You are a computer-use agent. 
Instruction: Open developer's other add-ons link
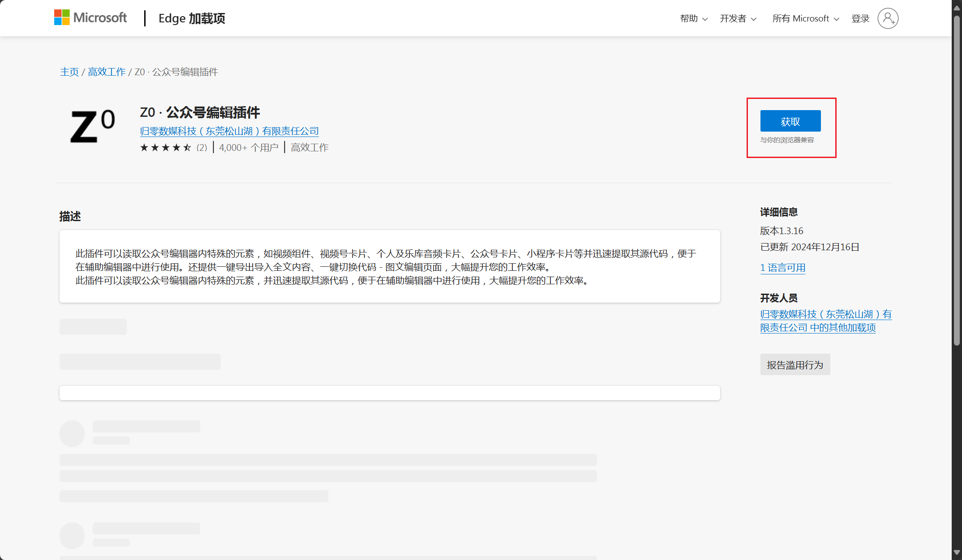point(826,321)
